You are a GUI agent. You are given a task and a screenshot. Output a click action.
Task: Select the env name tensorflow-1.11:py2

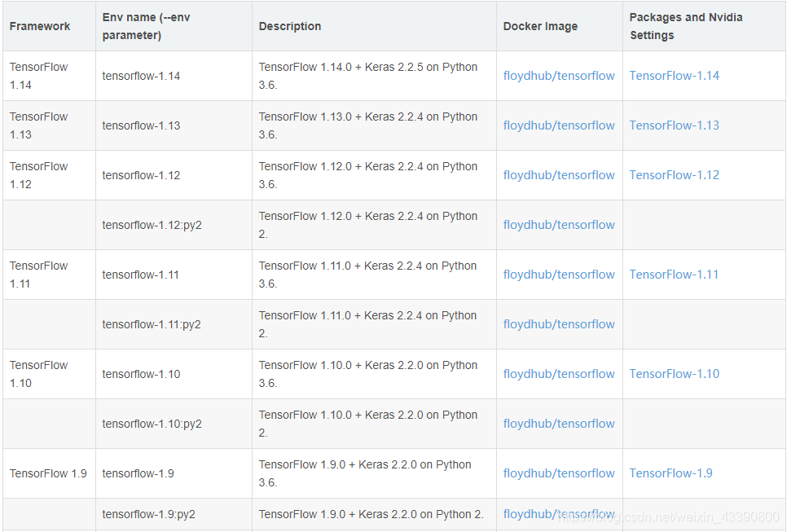(x=152, y=324)
